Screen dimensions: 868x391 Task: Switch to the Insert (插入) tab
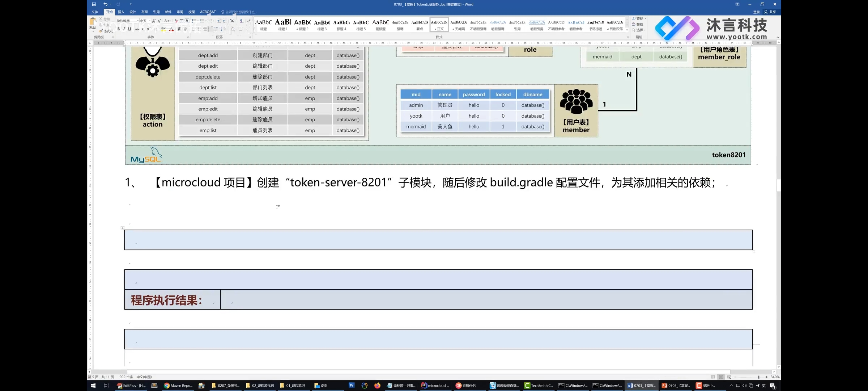(x=121, y=12)
